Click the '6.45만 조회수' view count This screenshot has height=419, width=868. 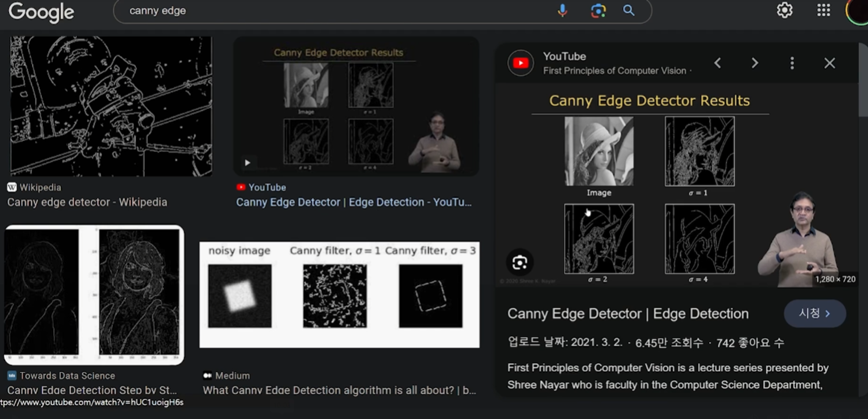669,343
